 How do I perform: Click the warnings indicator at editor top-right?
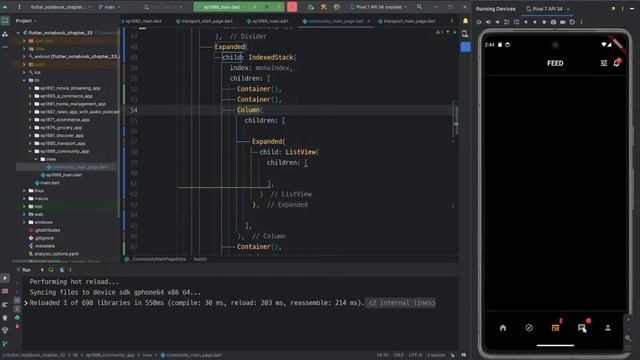439,32
